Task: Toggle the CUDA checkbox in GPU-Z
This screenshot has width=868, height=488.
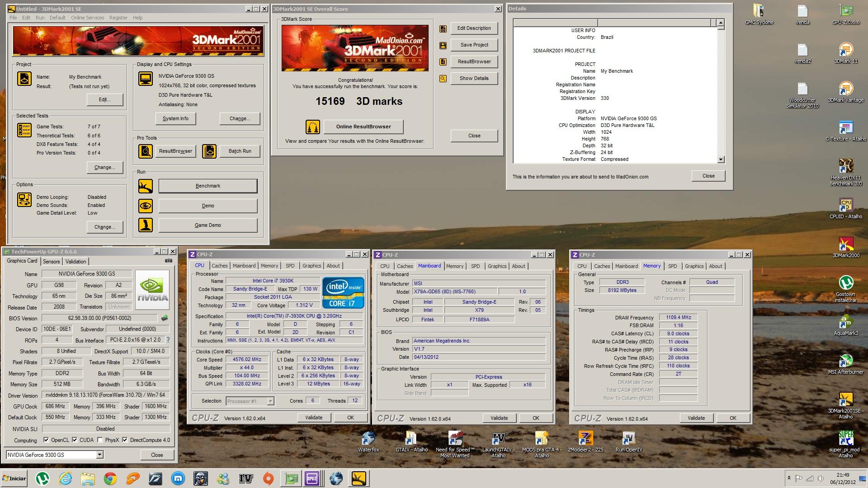Action: (x=75, y=440)
